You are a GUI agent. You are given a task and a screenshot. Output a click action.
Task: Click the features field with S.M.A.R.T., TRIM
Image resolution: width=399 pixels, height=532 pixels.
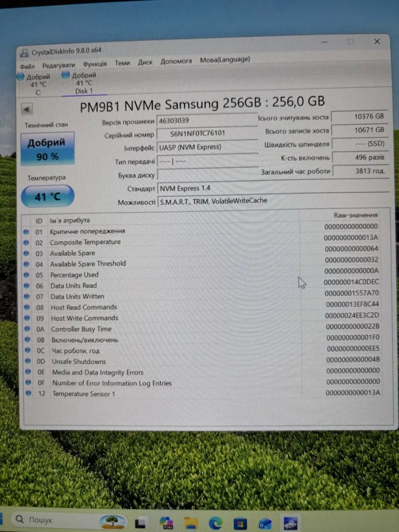click(x=273, y=200)
